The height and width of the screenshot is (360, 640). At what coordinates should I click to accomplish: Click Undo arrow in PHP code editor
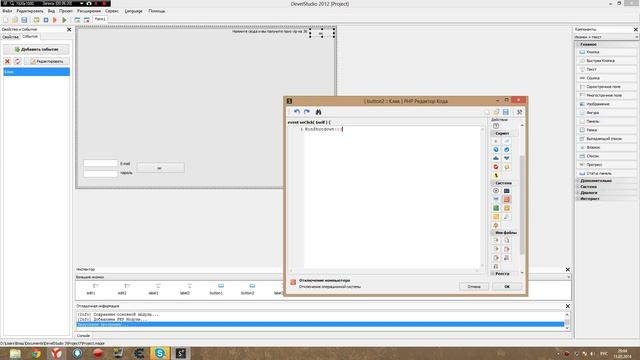297,112
